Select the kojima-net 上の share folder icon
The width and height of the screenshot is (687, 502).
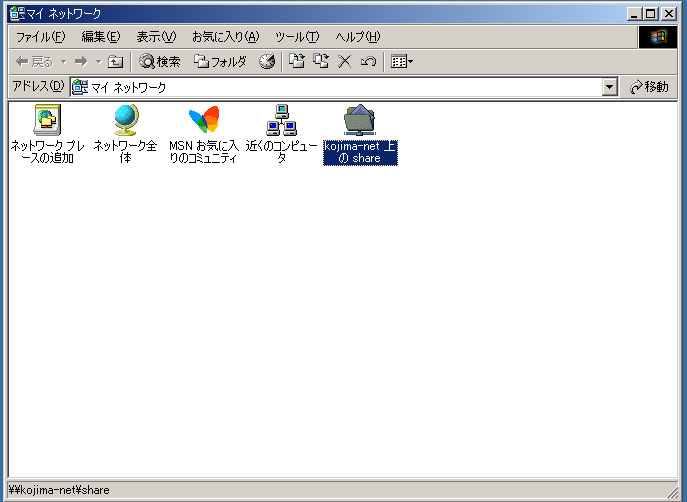click(x=360, y=120)
